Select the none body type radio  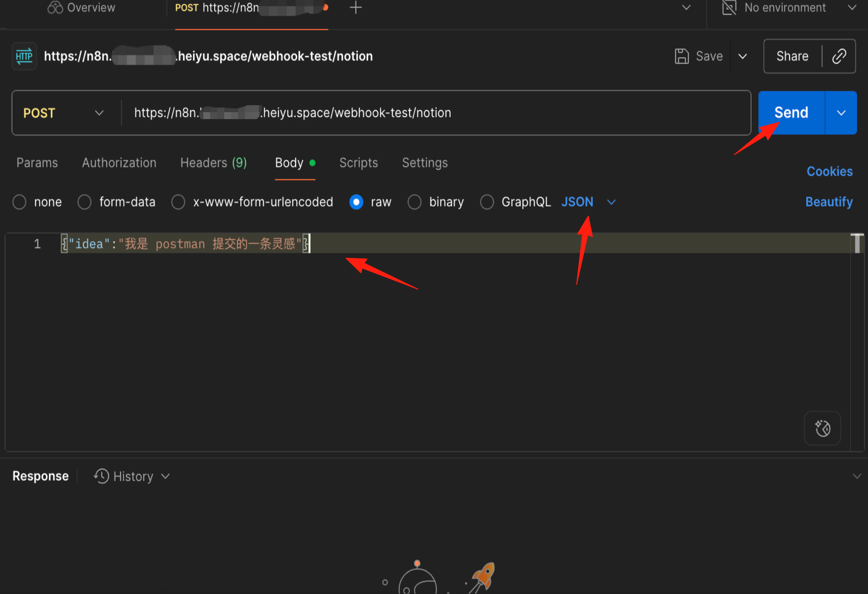19,202
